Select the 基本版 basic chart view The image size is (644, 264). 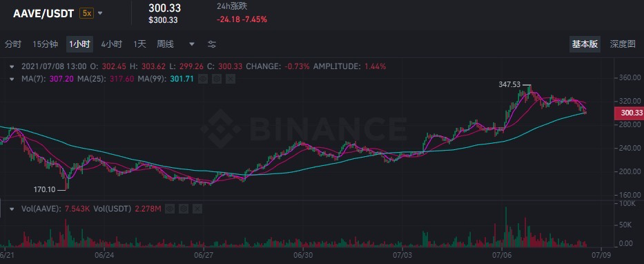point(585,44)
